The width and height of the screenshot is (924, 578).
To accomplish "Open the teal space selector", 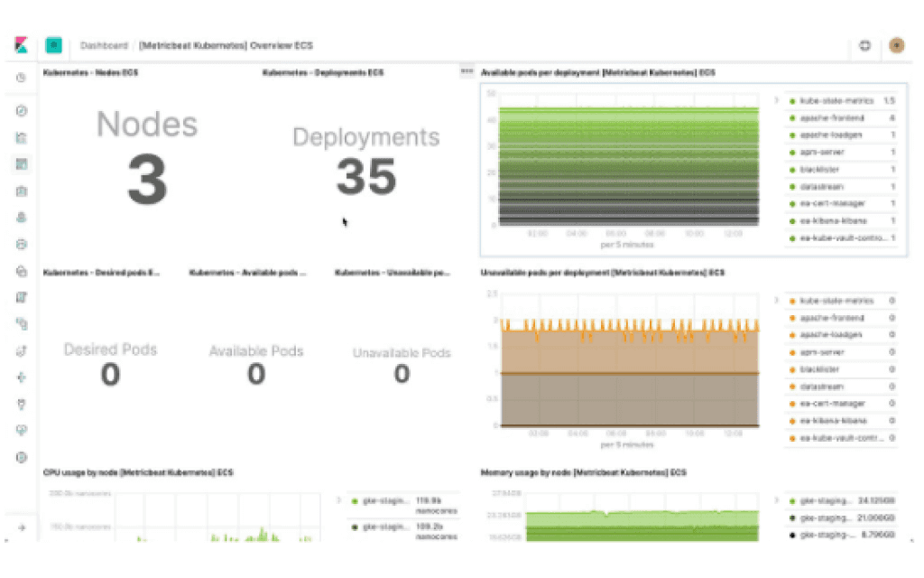I will (x=54, y=45).
